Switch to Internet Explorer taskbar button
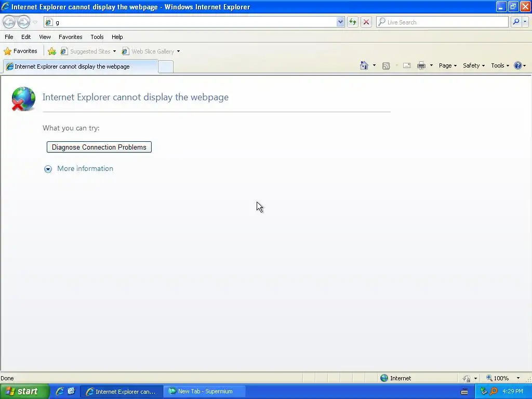Image resolution: width=532 pixels, height=399 pixels. tap(122, 392)
